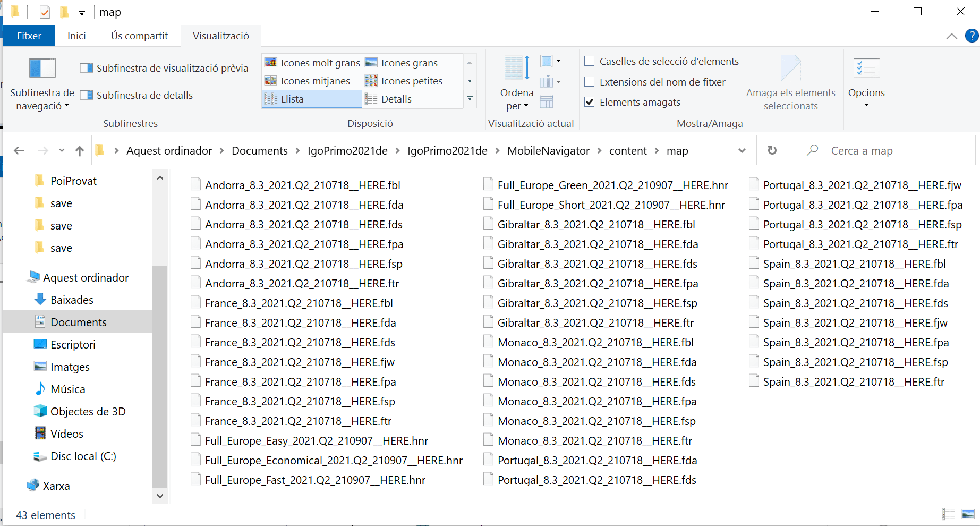Click the Subfinestra de navegació icon
Image resolution: width=980 pixels, height=527 pixels.
click(x=42, y=69)
